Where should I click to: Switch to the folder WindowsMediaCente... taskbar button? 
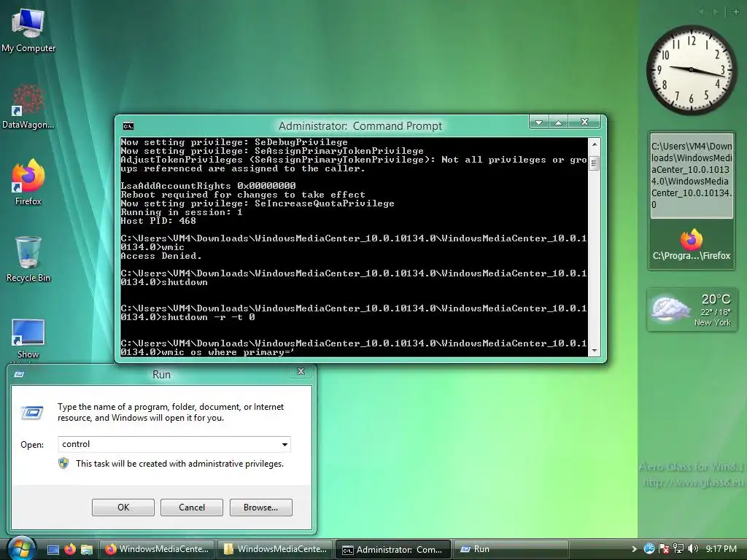tap(275, 549)
